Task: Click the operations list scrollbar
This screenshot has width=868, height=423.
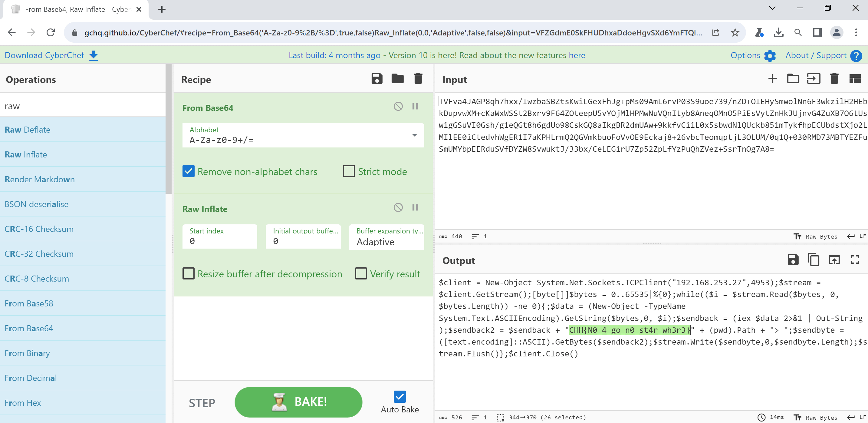Action: click(x=169, y=129)
